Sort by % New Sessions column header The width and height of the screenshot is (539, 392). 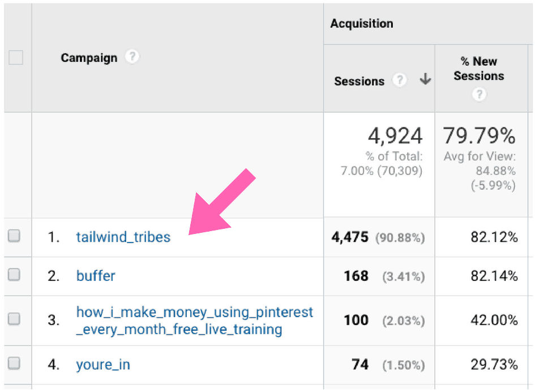[479, 69]
